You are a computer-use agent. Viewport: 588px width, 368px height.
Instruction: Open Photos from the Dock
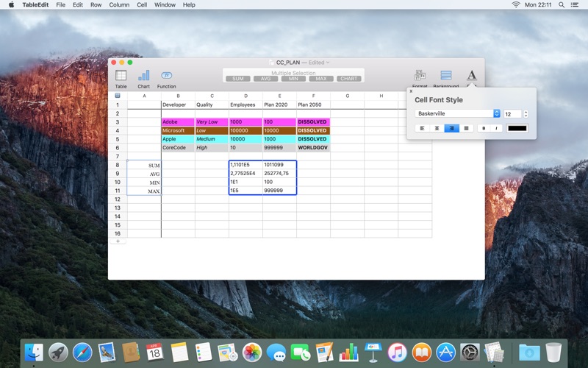[252, 353]
